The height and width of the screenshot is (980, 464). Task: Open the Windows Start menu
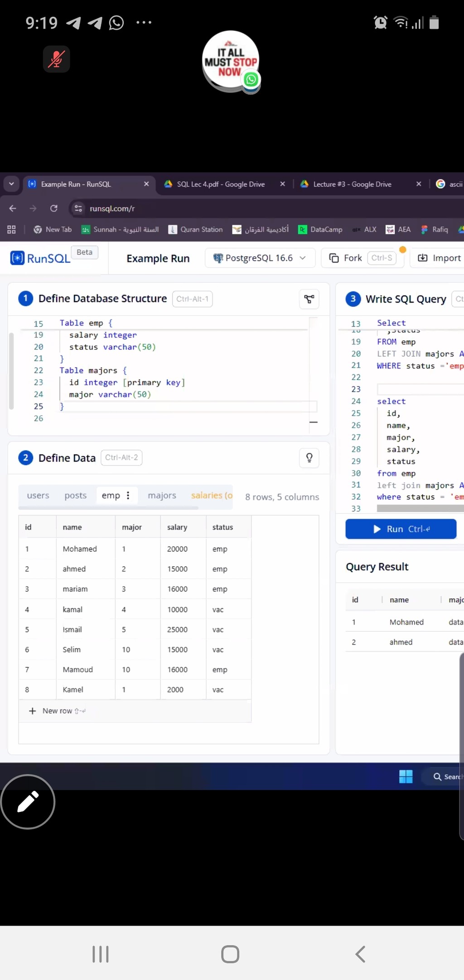point(406,776)
